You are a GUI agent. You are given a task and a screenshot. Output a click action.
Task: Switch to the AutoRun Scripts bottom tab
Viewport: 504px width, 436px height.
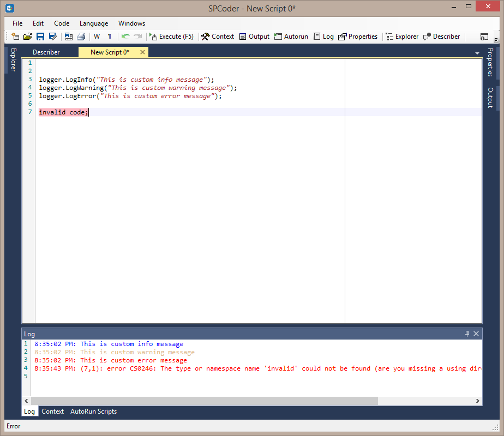[93, 411]
